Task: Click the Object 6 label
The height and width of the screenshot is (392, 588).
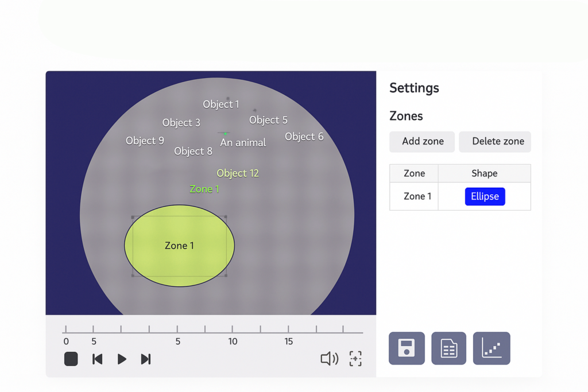Action: point(304,137)
